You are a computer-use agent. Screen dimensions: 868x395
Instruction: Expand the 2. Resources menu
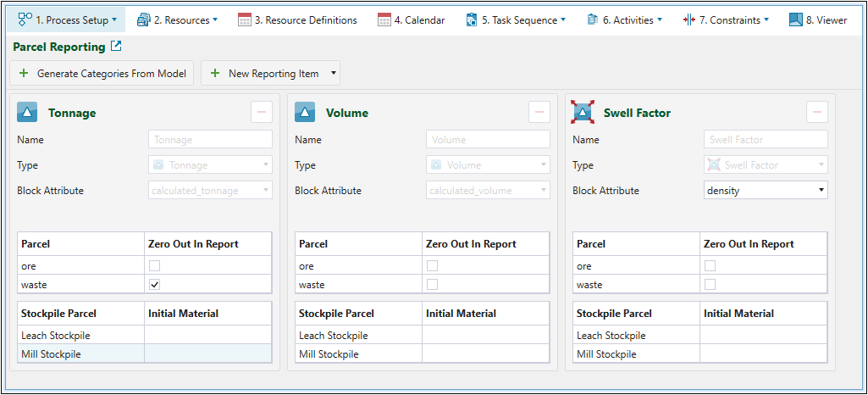click(177, 19)
